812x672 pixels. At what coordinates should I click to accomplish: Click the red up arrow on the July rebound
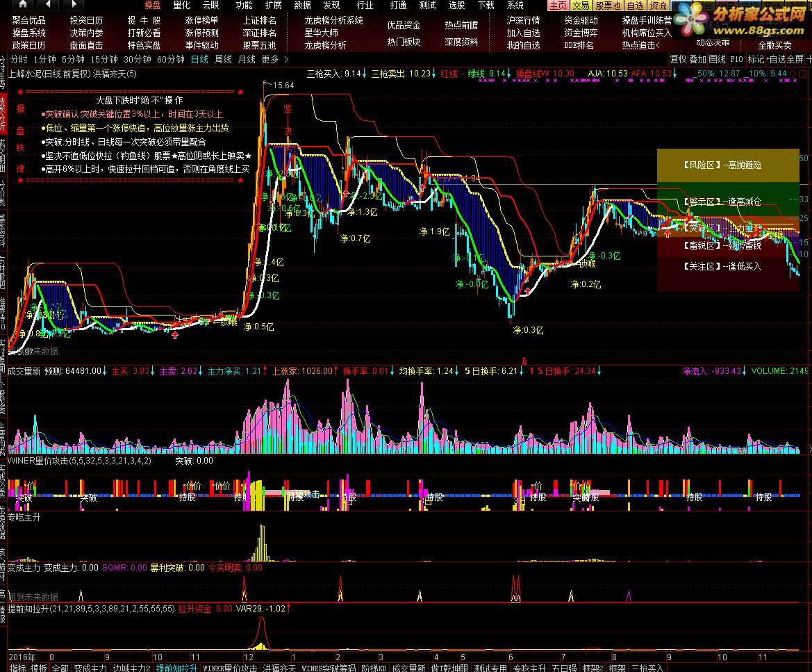[x=528, y=291]
